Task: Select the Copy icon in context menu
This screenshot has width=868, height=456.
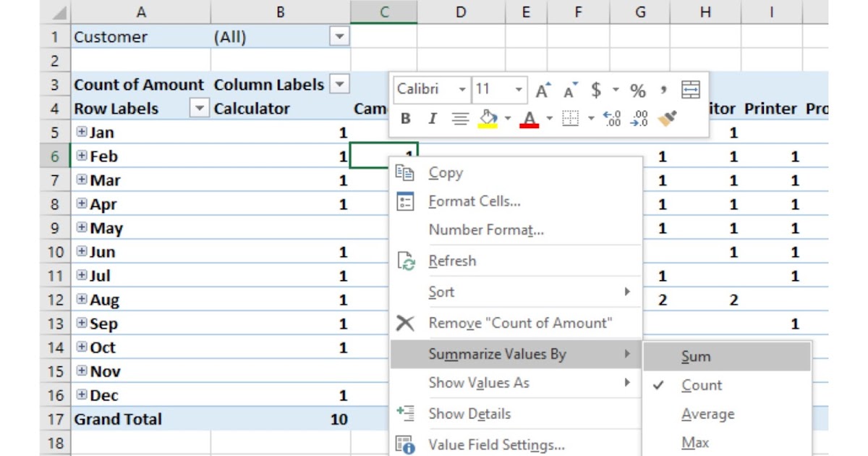Action: (x=407, y=172)
